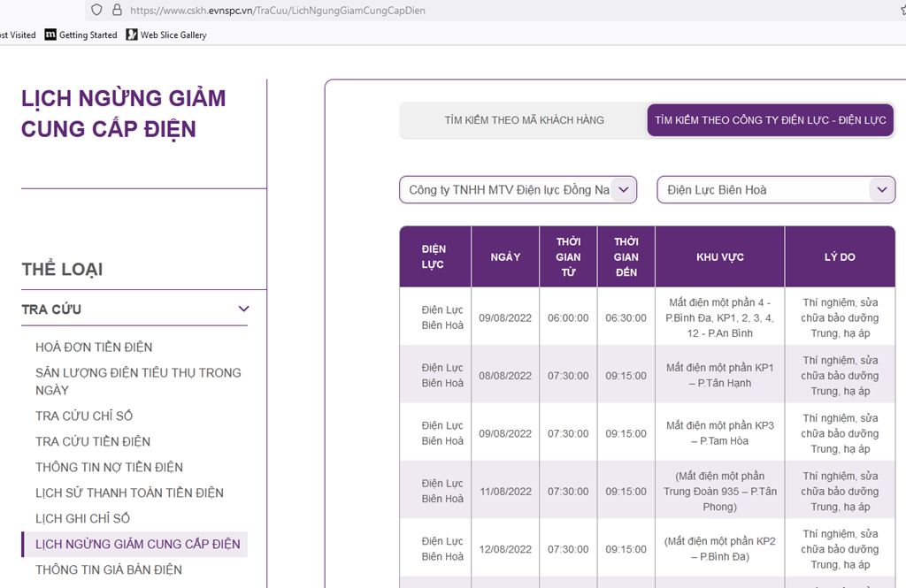The width and height of the screenshot is (906, 588).
Task: Click the shield tracking protection icon
Action: [97, 10]
